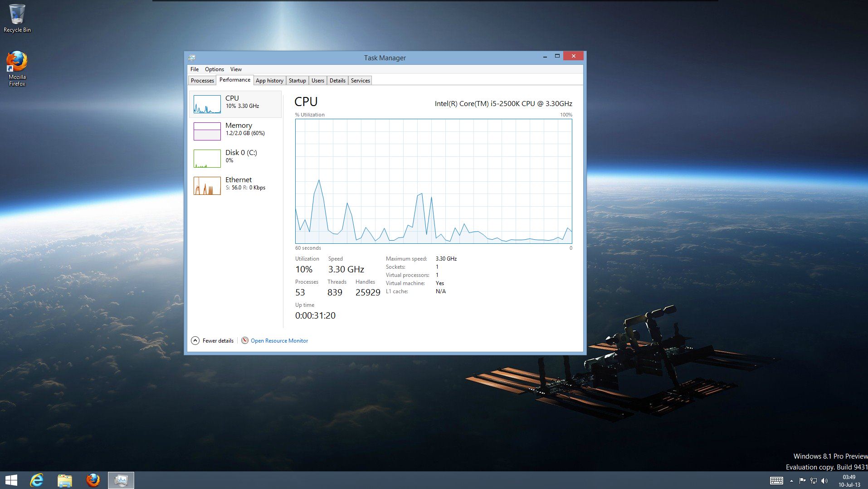Click the Task Manager title bar icon
This screenshot has width=868, height=489.
pyautogui.click(x=192, y=58)
